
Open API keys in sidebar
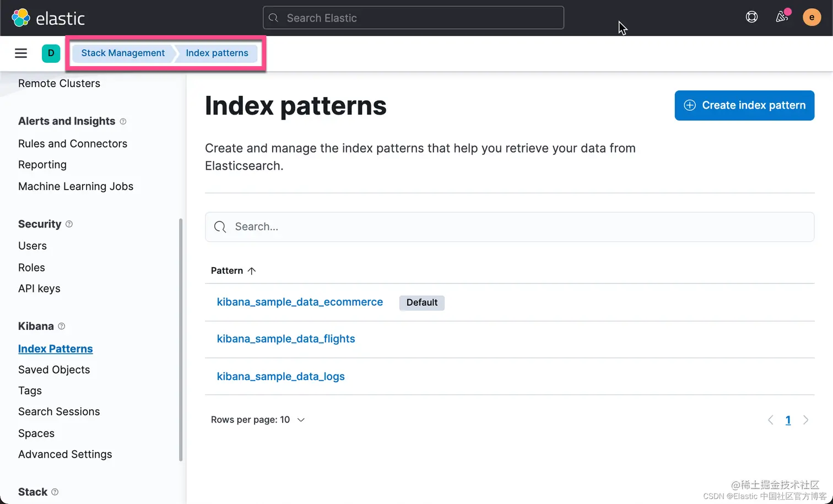[39, 289]
